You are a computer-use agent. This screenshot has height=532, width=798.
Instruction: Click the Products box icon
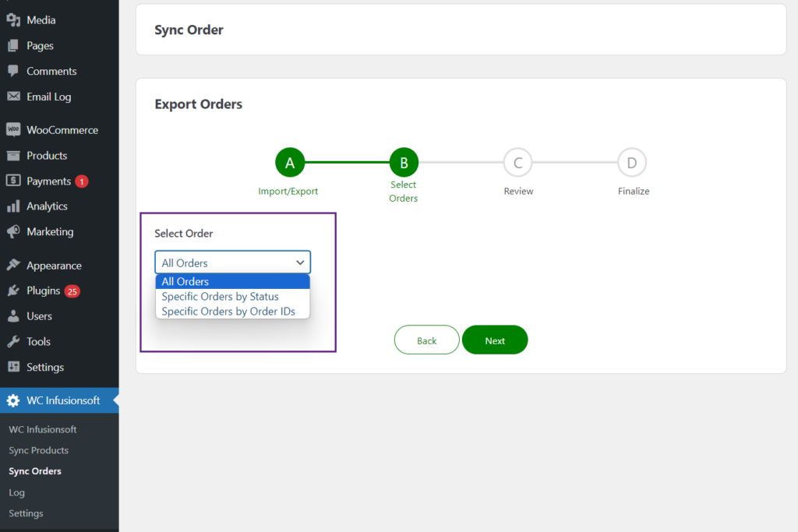click(13, 155)
